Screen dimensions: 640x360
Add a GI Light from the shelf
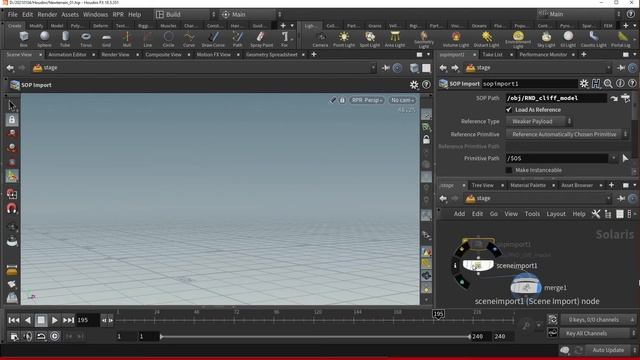click(568, 39)
